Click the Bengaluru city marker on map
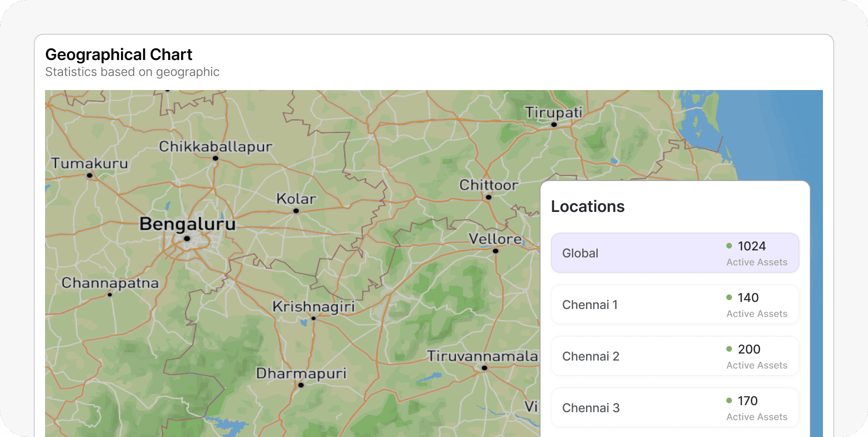Image resolution: width=868 pixels, height=437 pixels. point(187,239)
